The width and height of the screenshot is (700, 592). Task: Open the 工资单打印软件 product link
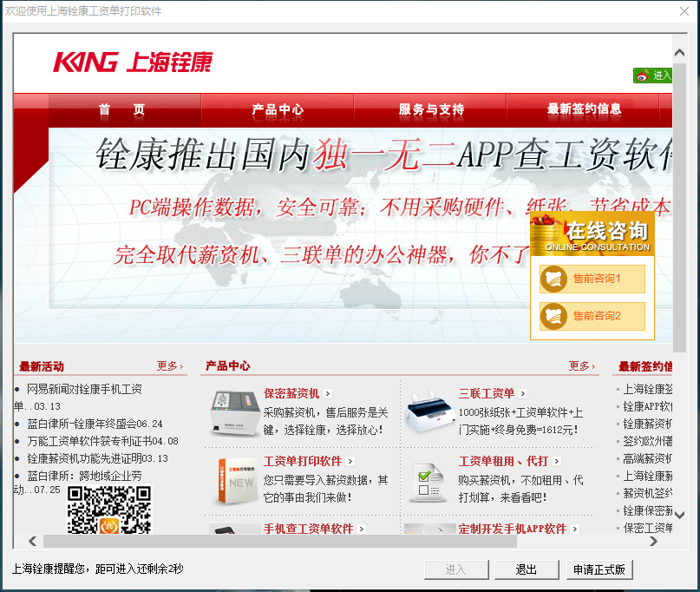(303, 462)
